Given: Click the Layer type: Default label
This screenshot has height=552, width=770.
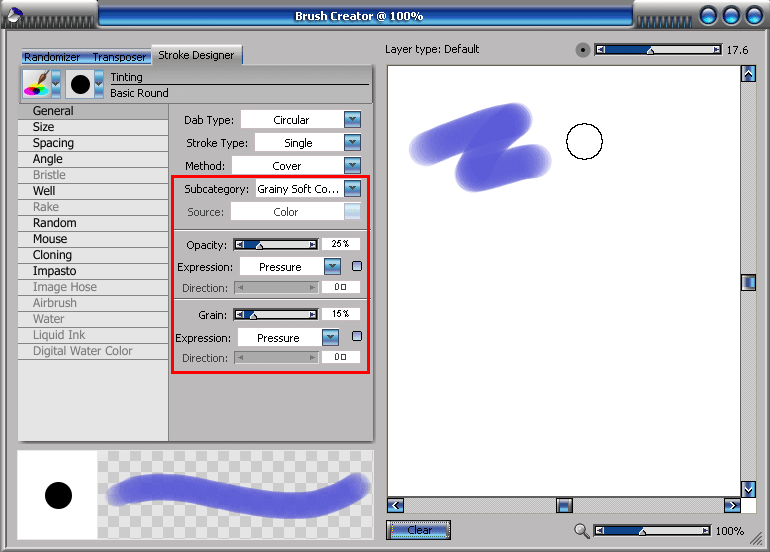Looking at the screenshot, I should pyautogui.click(x=432, y=49).
